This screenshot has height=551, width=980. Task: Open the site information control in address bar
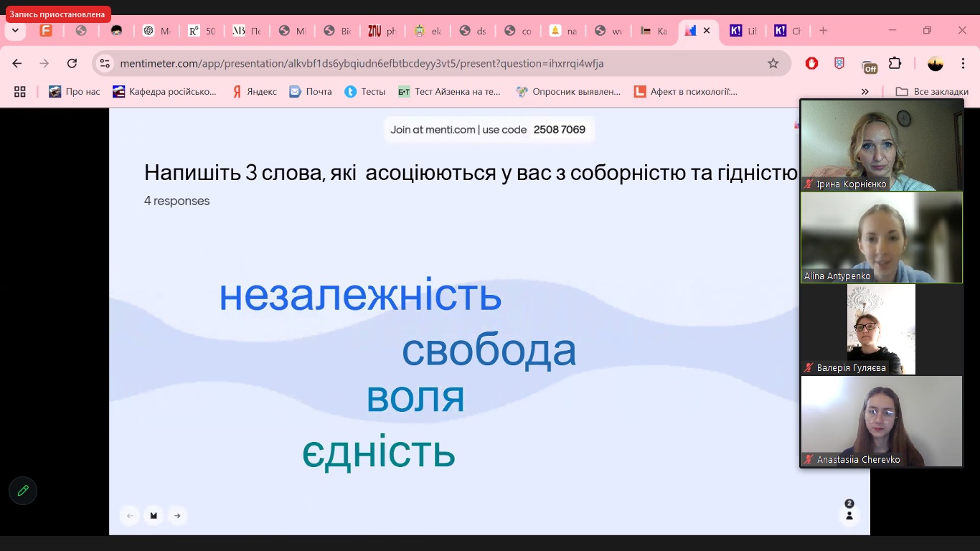coord(105,63)
